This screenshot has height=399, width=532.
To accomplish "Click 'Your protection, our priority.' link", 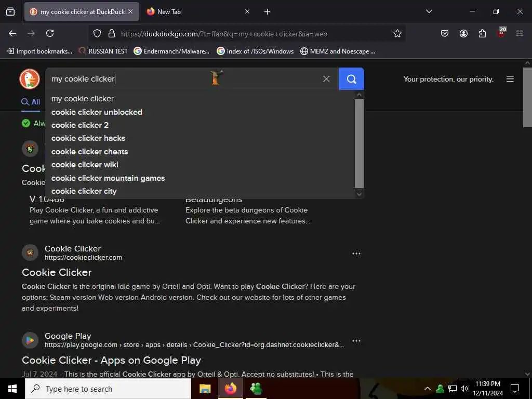I will coord(448,79).
